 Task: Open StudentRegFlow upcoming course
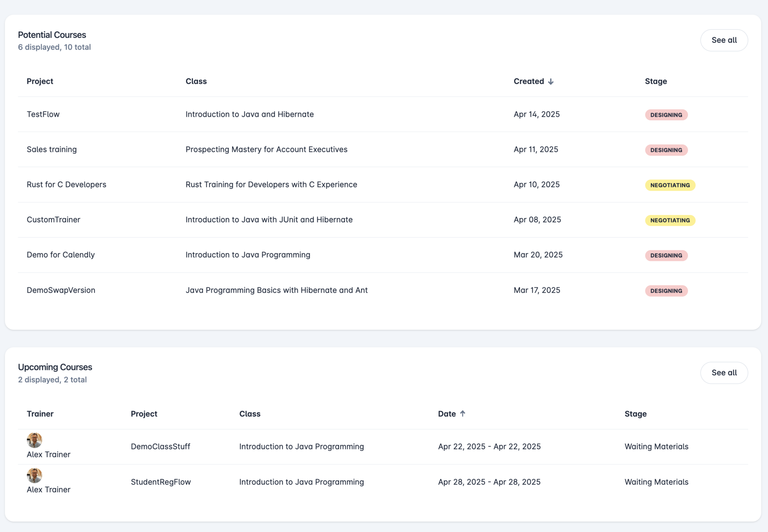click(x=161, y=482)
